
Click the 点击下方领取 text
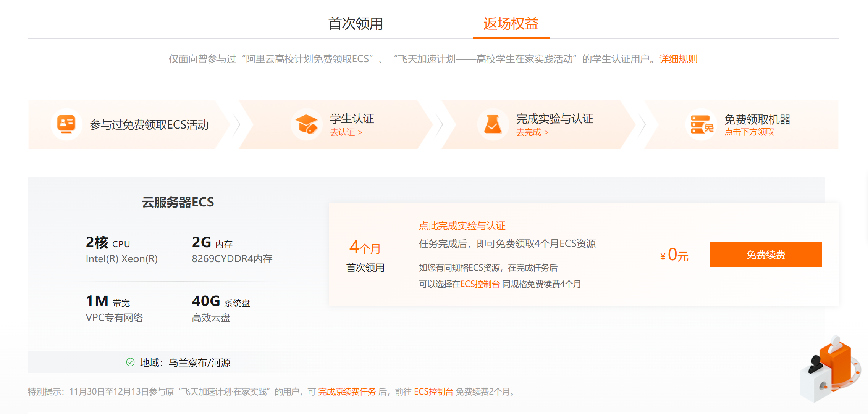click(749, 132)
